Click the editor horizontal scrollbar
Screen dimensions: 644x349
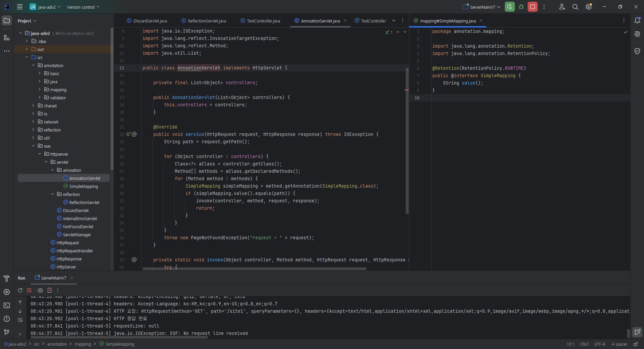(x=254, y=268)
